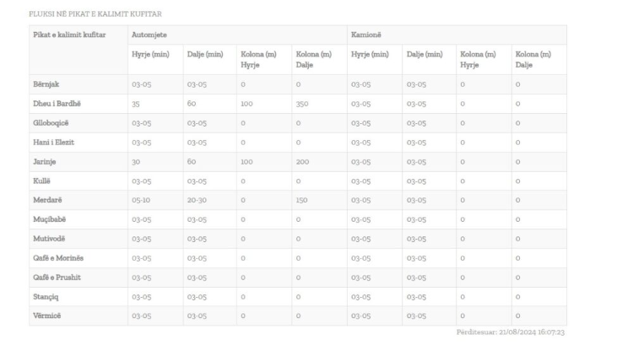Select the Qafë e Prushit row label

(x=57, y=278)
